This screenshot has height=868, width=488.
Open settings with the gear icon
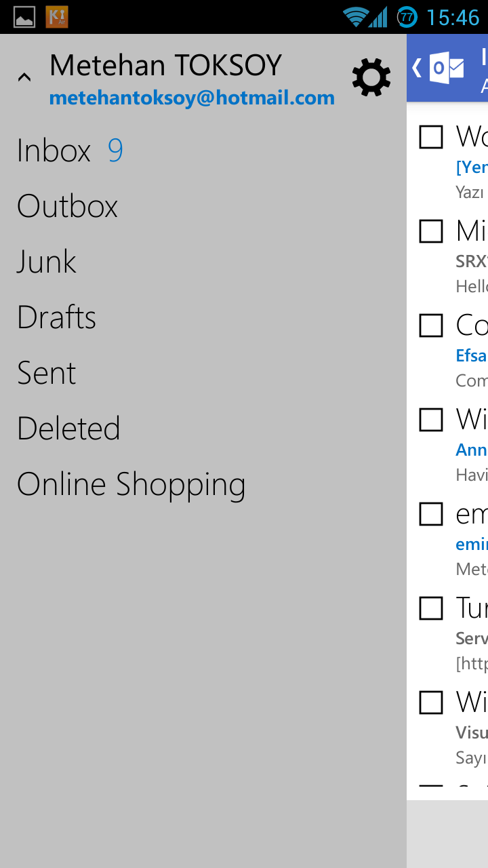coord(371,77)
